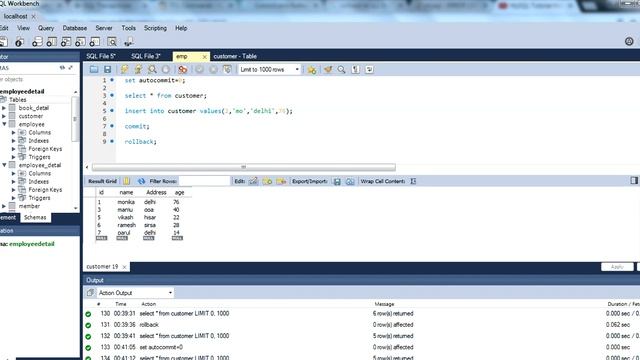Open the Scripting menu
Viewport: 640px width, 360px height.
click(155, 28)
